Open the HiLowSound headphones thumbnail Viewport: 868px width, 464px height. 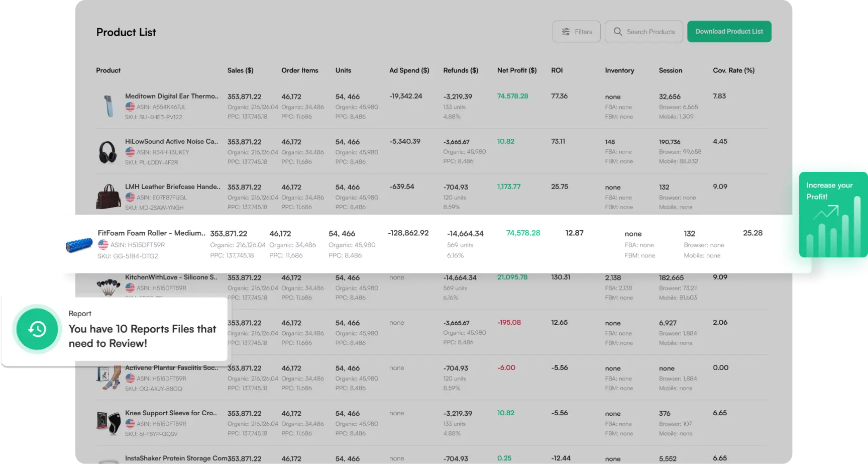click(x=108, y=152)
